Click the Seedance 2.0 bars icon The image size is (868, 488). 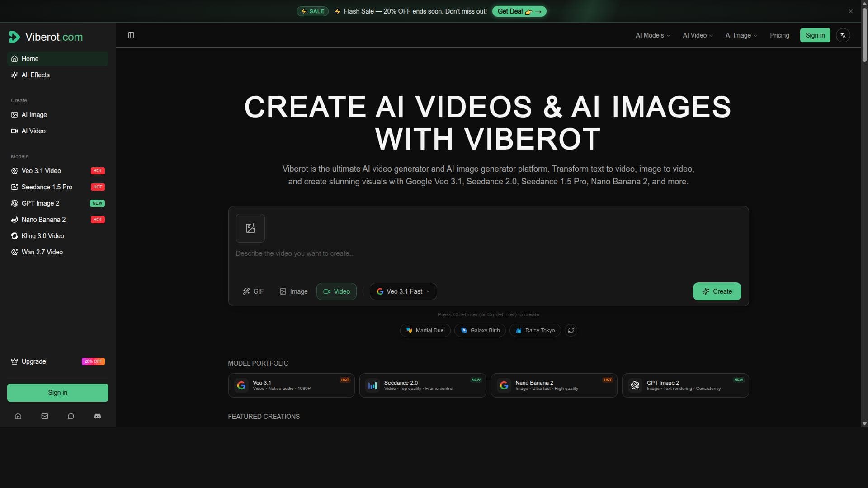click(x=373, y=385)
